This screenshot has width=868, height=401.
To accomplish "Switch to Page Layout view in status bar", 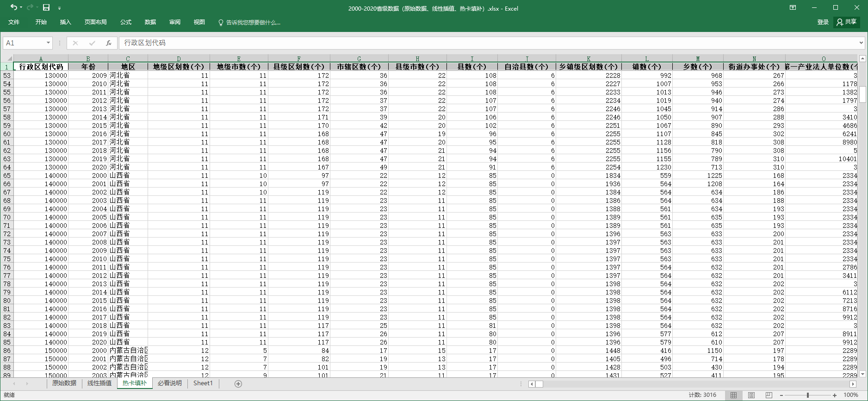I will tap(751, 395).
